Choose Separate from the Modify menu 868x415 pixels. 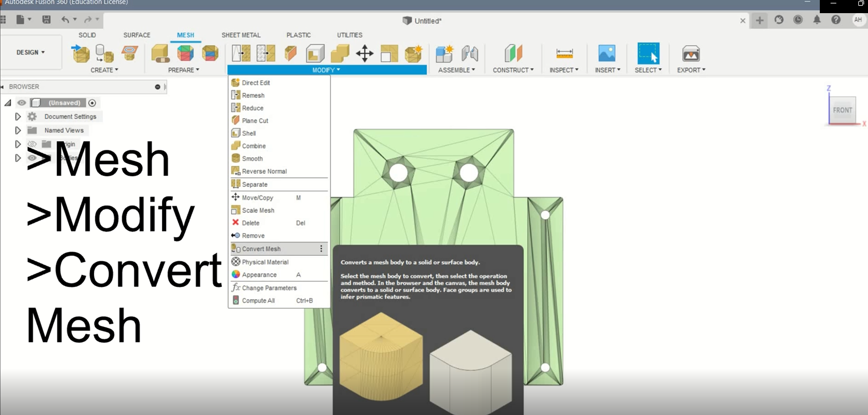(279, 184)
